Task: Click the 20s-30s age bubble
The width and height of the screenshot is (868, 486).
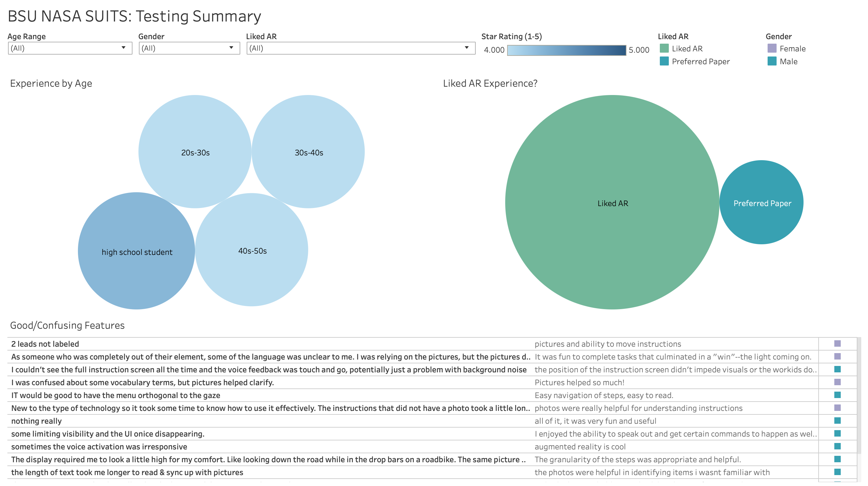Action: click(x=195, y=152)
